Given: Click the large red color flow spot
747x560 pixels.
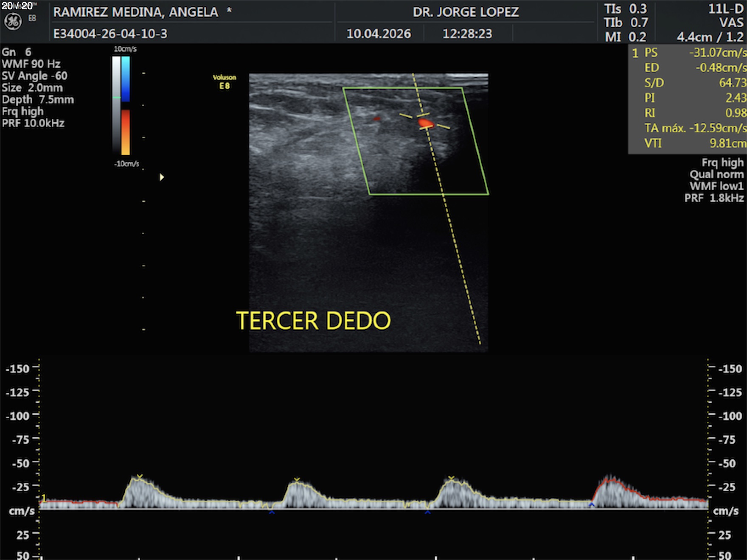Looking at the screenshot, I should tap(425, 123).
